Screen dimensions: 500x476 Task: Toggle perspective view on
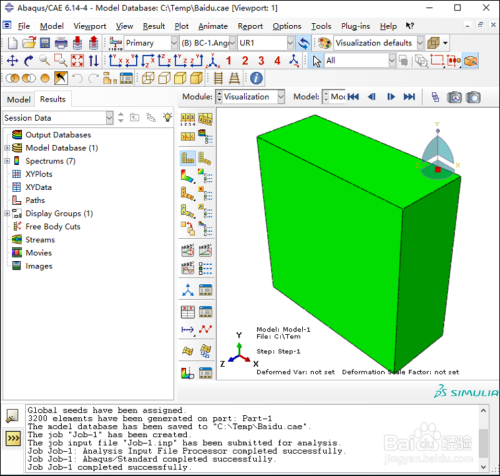click(x=234, y=78)
